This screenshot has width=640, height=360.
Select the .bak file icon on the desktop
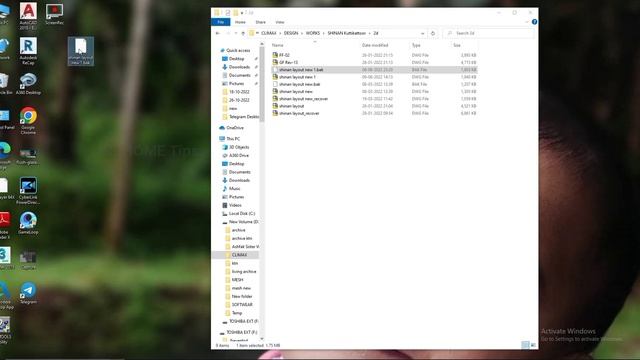coord(81,51)
